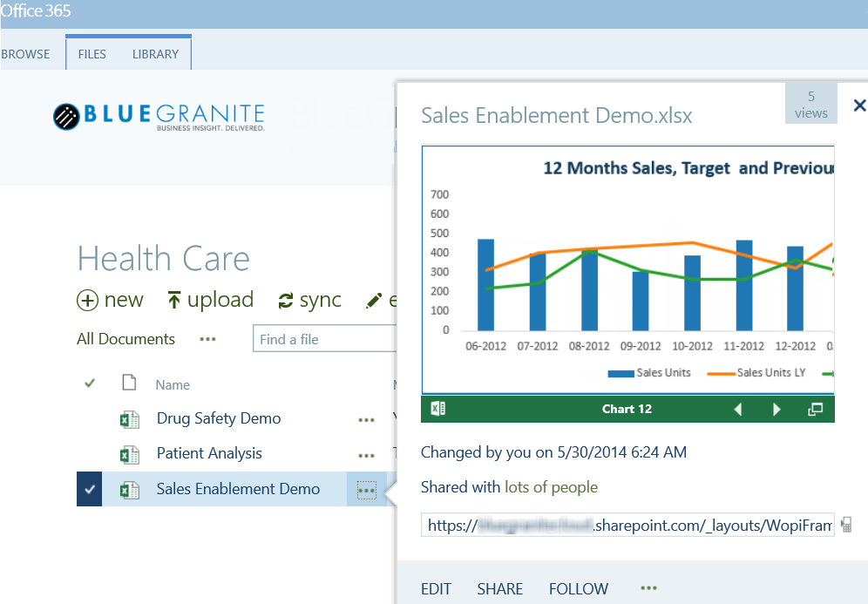This screenshot has width=868, height=604.
Task: Click the Sales Enablement Demo Excel icon
Action: [x=130, y=490]
